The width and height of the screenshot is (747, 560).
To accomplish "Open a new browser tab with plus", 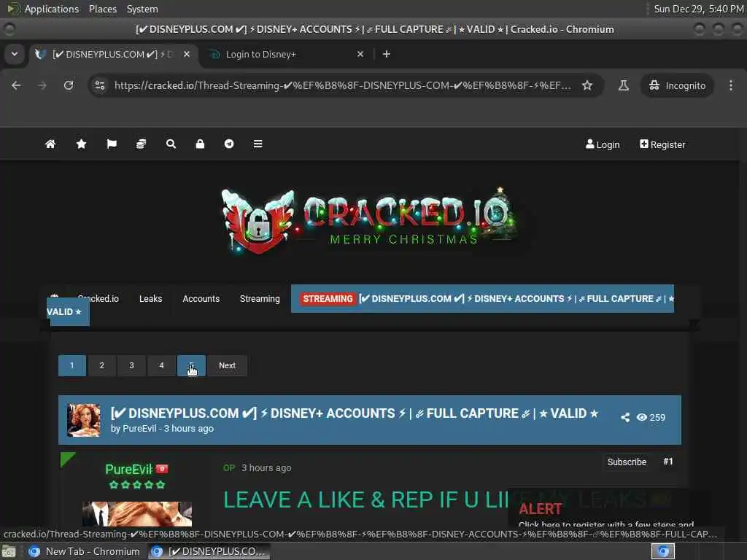I will pos(387,54).
